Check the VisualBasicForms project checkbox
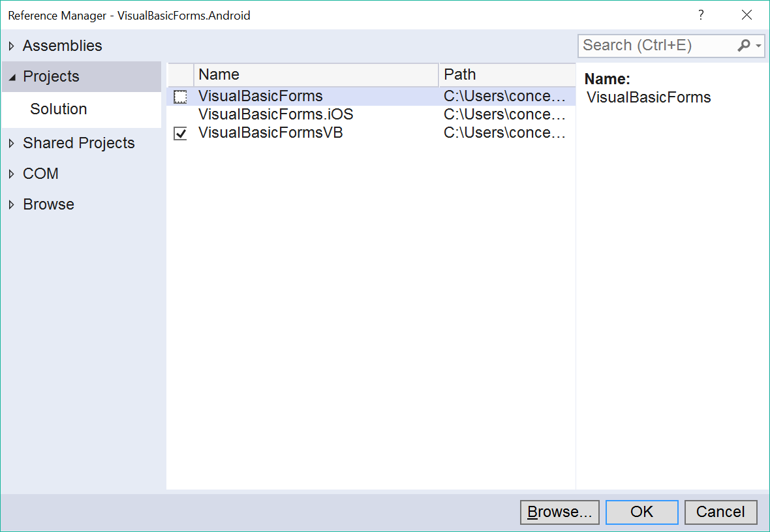The image size is (770, 532). pyautogui.click(x=180, y=97)
